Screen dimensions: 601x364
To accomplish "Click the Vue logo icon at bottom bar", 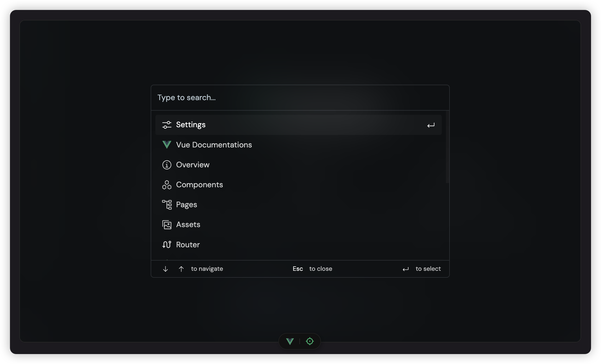I will tap(290, 341).
